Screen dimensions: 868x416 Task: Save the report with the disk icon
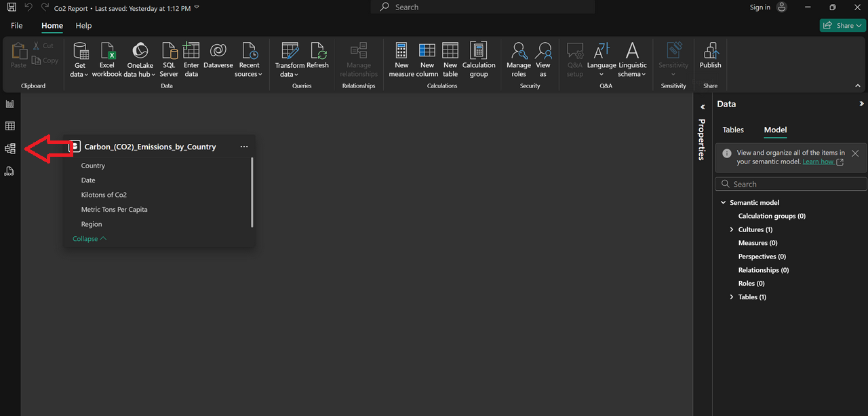click(12, 7)
